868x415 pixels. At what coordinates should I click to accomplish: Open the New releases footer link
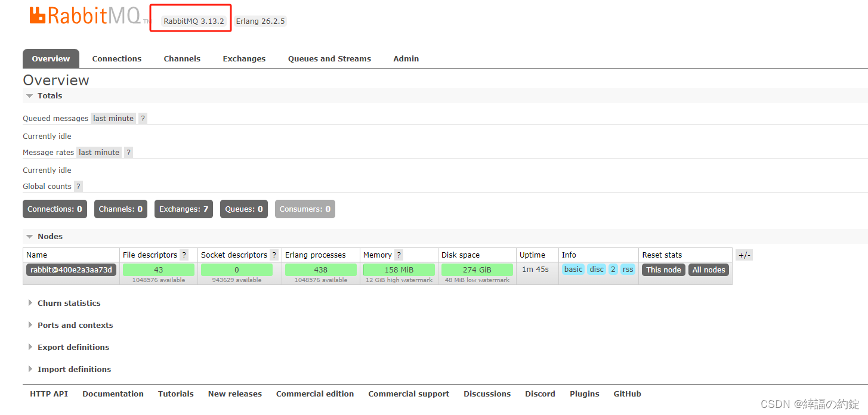point(235,394)
